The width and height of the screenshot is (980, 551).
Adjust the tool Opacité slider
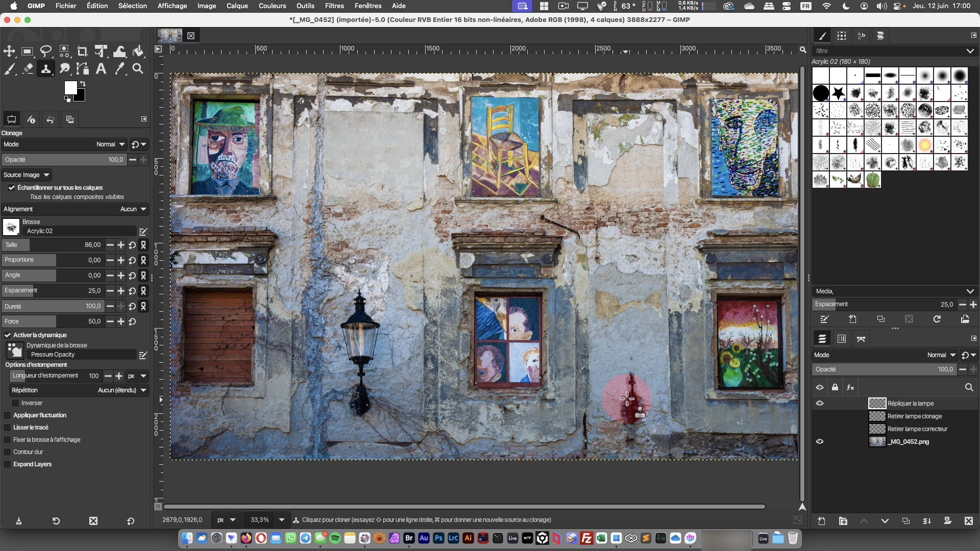(x=64, y=160)
